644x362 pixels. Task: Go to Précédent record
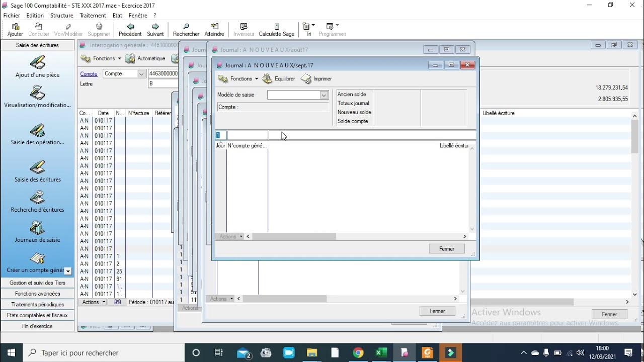(x=130, y=30)
